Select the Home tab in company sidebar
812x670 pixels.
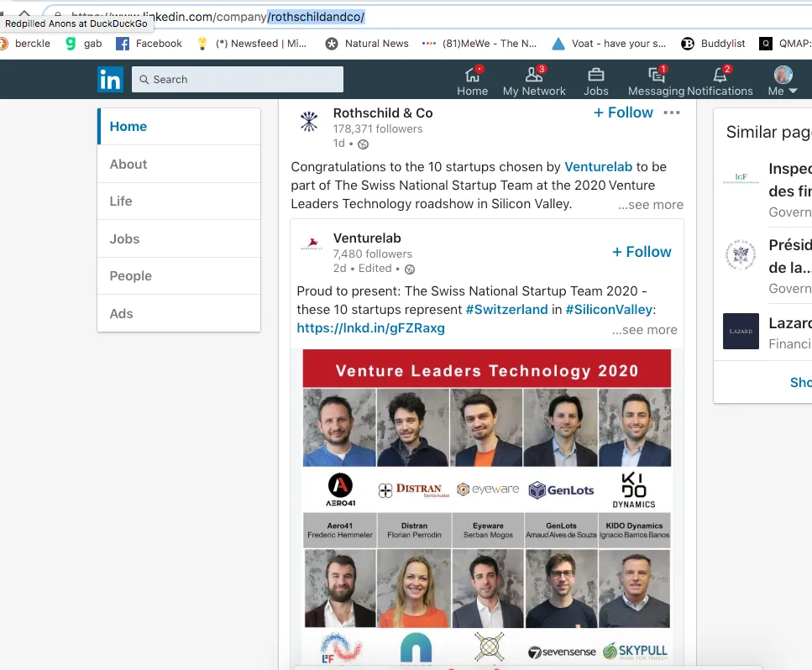179,126
